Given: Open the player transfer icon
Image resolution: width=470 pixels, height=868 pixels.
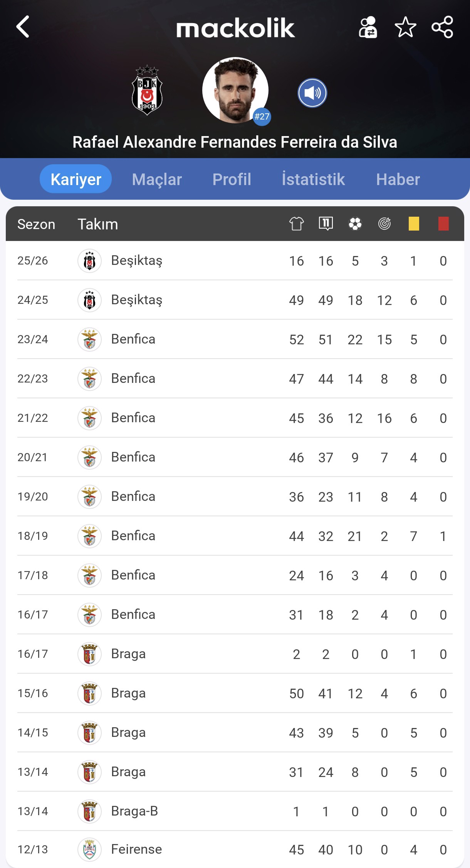Looking at the screenshot, I should 368,27.
